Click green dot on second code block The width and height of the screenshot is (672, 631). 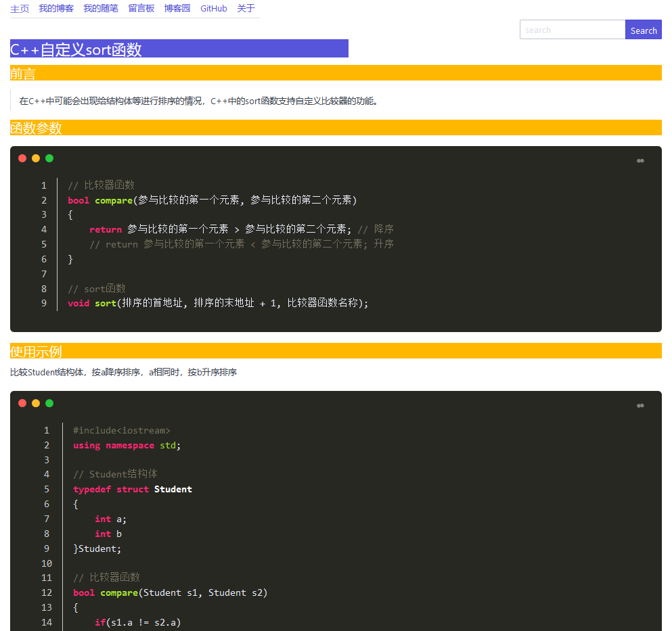(x=49, y=403)
